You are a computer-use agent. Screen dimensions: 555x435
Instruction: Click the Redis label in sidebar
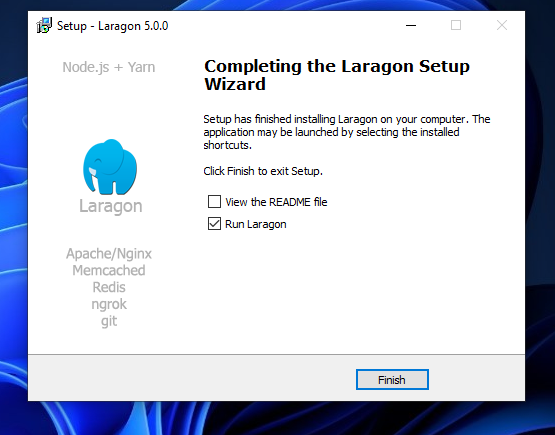(x=109, y=287)
